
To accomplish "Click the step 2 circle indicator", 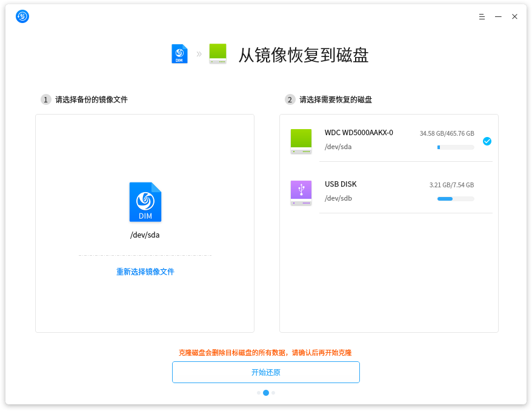I will (288, 99).
